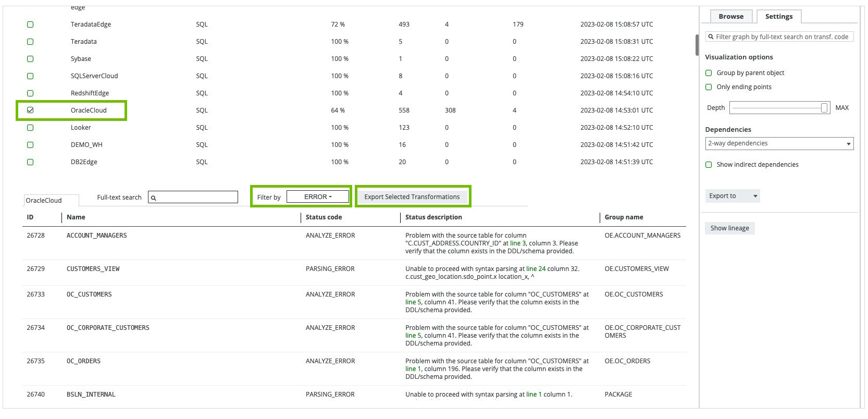Check the TeradataEdge row checkbox
The image size is (868, 419).
(30, 24)
